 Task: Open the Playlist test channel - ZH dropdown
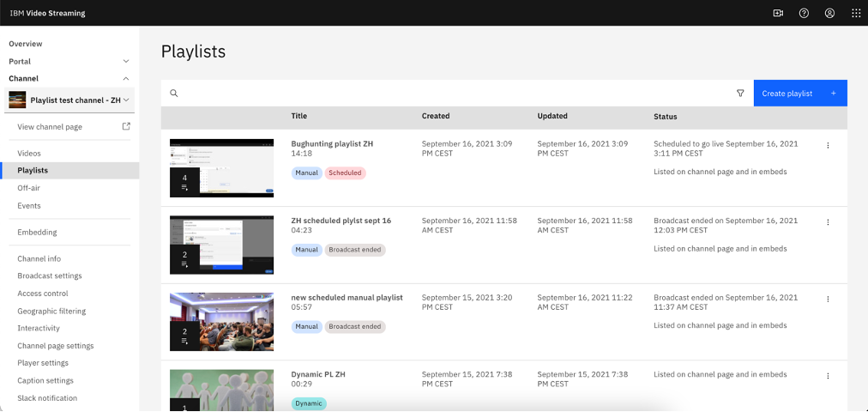coord(69,100)
